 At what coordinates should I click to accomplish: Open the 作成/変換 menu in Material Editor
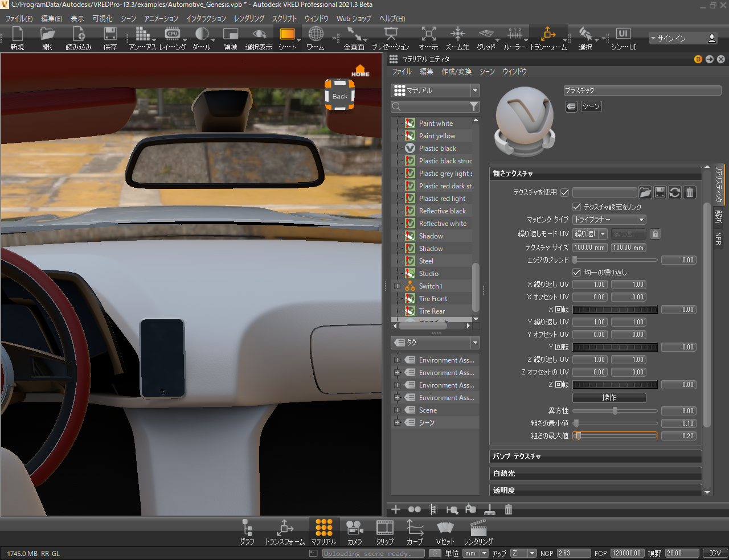pos(456,72)
